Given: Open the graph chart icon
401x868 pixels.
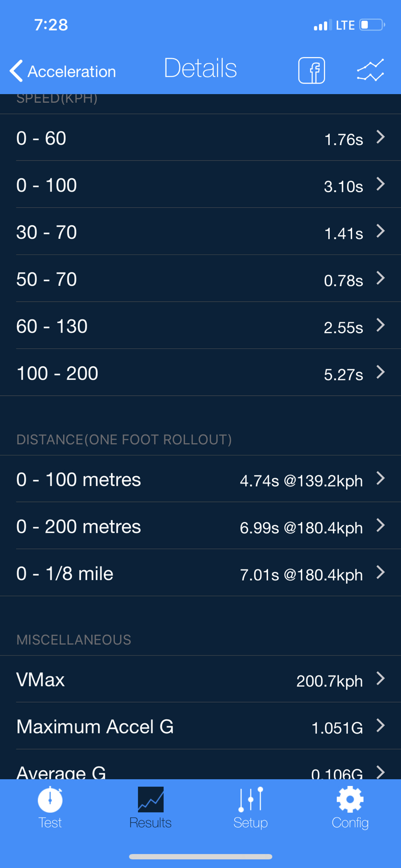Looking at the screenshot, I should point(370,70).
